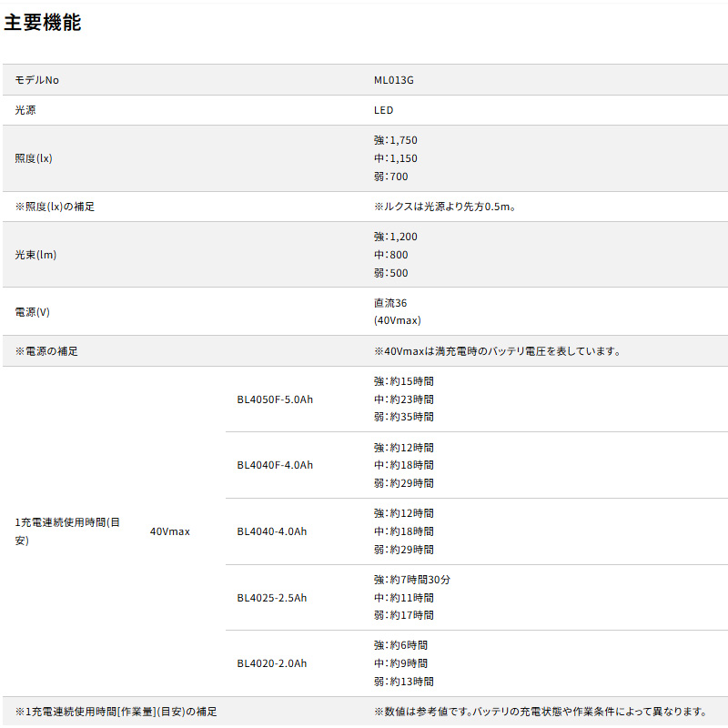Click the 電源(V) row label
The width and height of the screenshot is (728, 728).
coord(33,312)
